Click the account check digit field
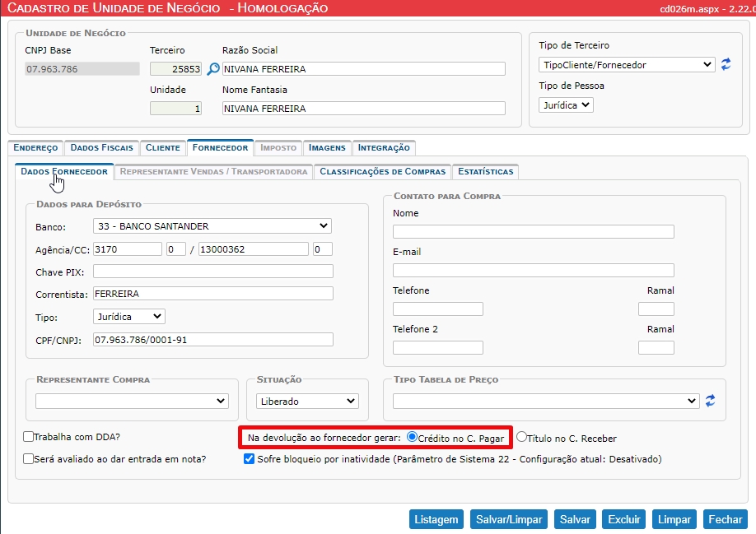This screenshot has height=534, width=756. (323, 249)
